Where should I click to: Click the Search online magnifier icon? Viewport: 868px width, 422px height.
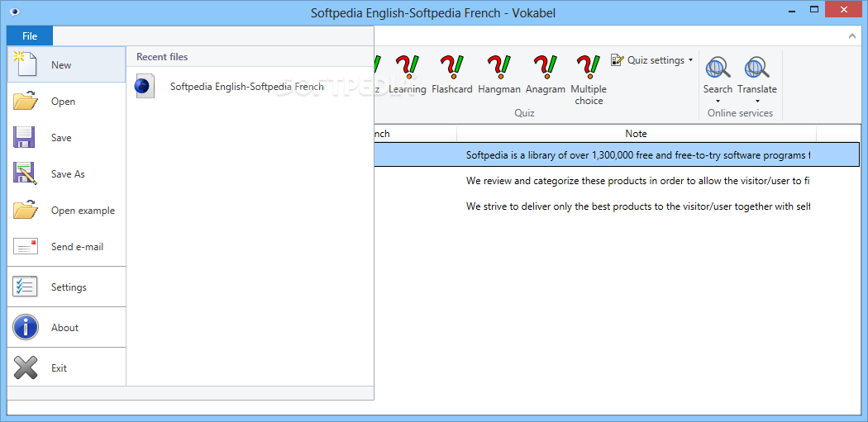click(x=718, y=68)
